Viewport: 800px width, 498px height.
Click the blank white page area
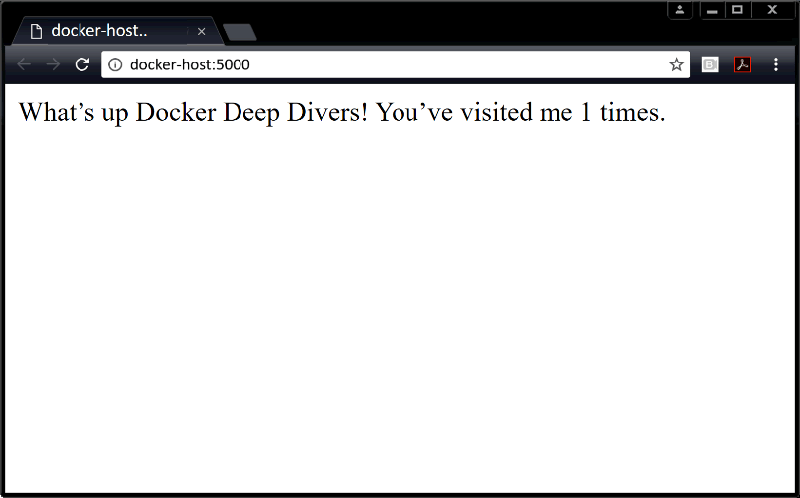[x=400, y=320]
